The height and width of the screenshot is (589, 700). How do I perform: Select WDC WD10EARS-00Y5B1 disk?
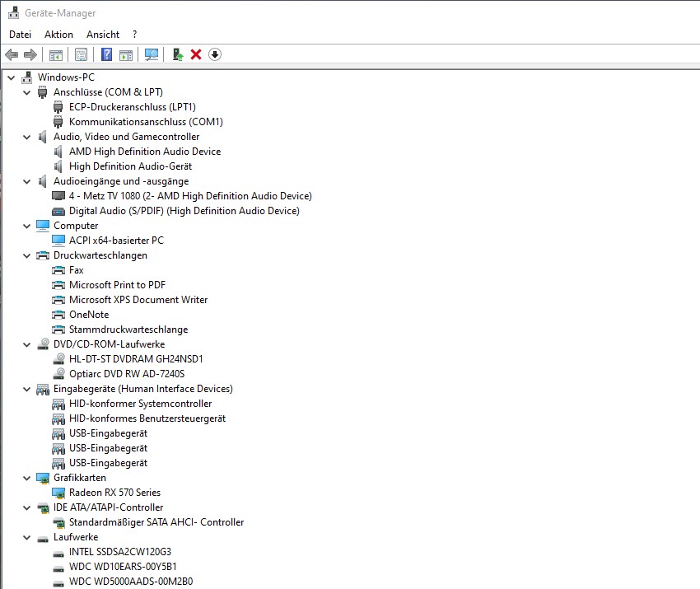(x=123, y=567)
